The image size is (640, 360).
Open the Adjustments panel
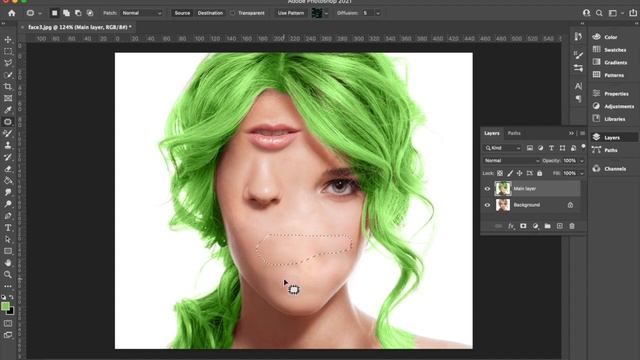(619, 106)
